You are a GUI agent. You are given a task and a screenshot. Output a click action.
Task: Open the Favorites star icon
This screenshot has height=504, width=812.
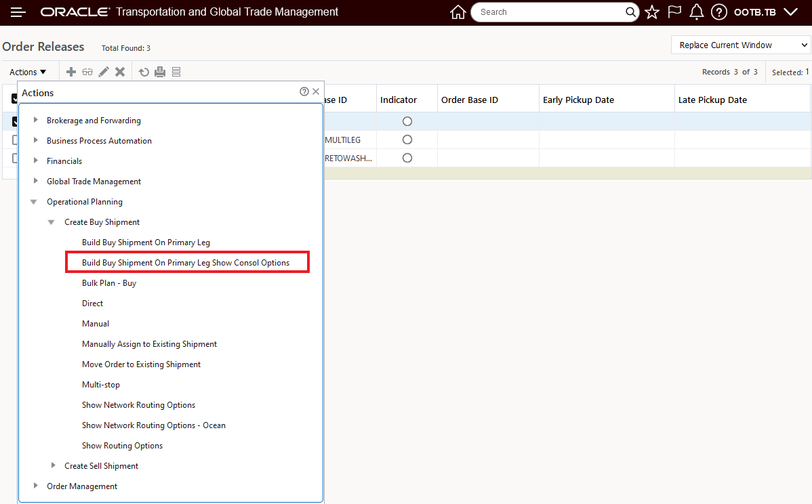652,12
